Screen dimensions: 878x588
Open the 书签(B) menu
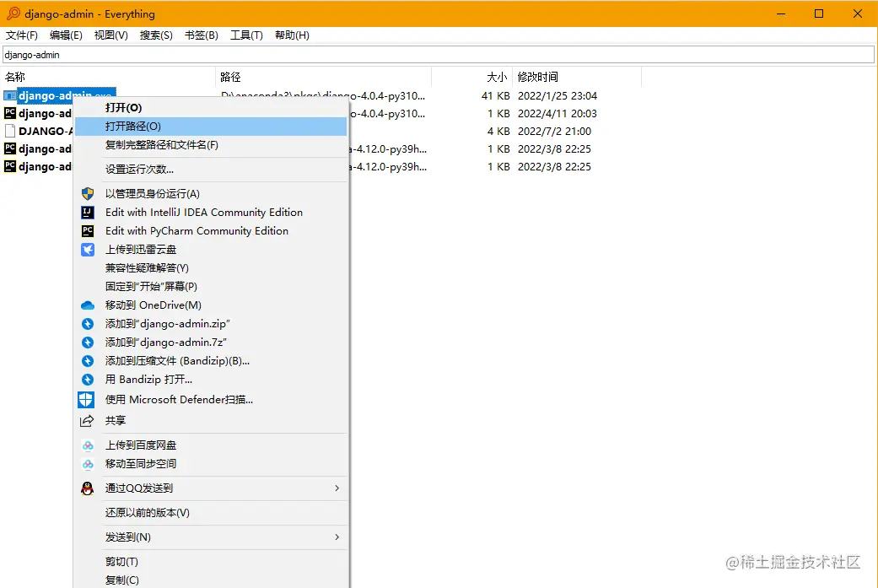tap(202, 35)
